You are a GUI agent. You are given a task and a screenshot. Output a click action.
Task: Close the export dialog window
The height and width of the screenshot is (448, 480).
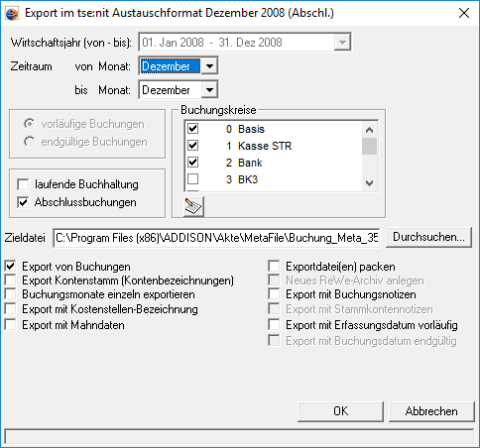(464, 13)
